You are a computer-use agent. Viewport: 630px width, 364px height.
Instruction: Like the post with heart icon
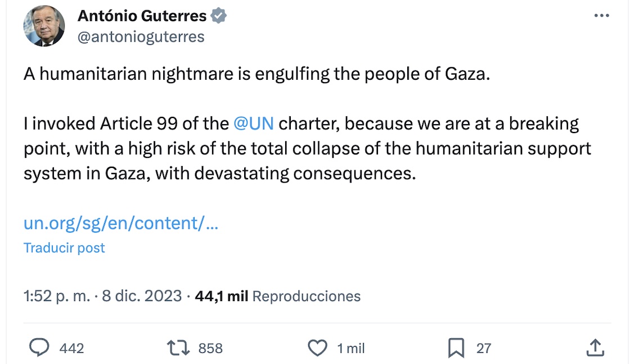(x=318, y=348)
